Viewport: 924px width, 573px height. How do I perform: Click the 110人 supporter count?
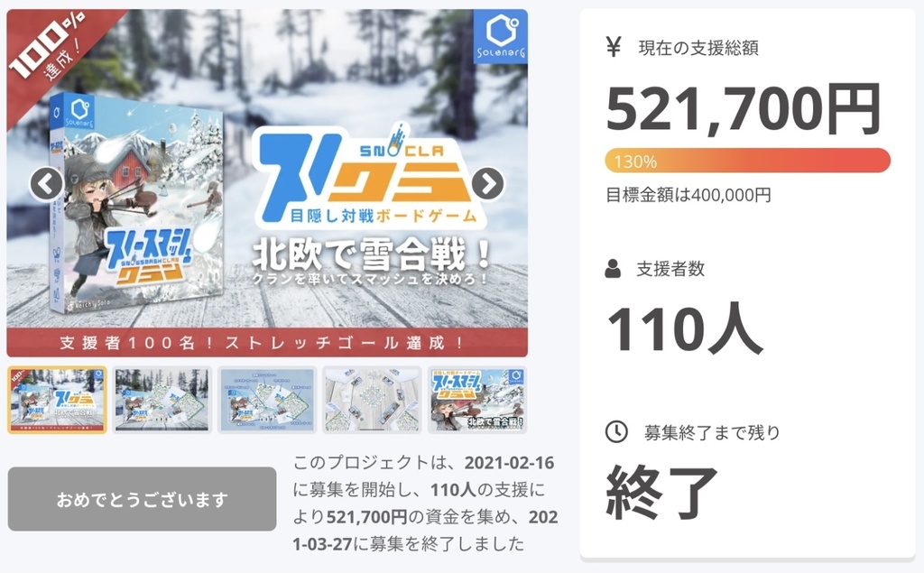pos(684,328)
